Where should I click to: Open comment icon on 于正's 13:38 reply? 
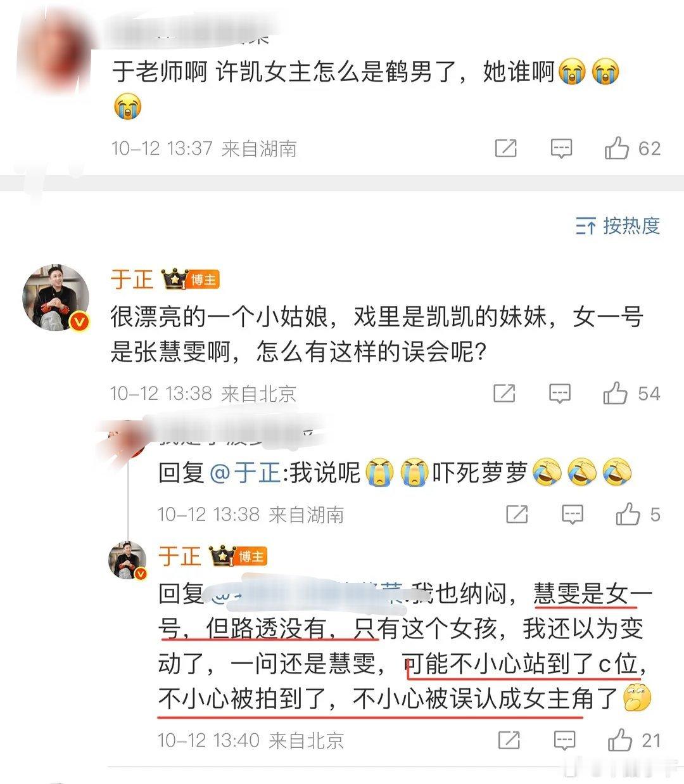pyautogui.click(x=559, y=394)
